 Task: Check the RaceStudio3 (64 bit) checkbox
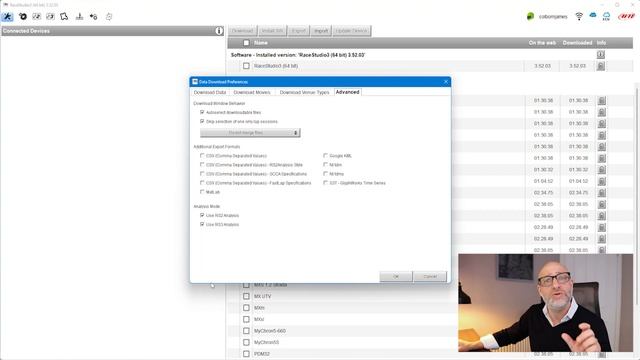pyautogui.click(x=246, y=66)
